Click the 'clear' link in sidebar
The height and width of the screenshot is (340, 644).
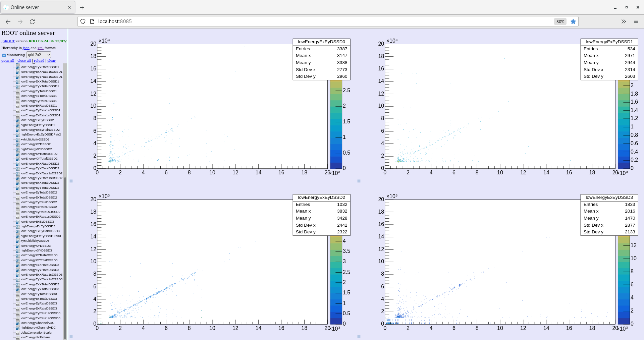pyautogui.click(x=51, y=61)
